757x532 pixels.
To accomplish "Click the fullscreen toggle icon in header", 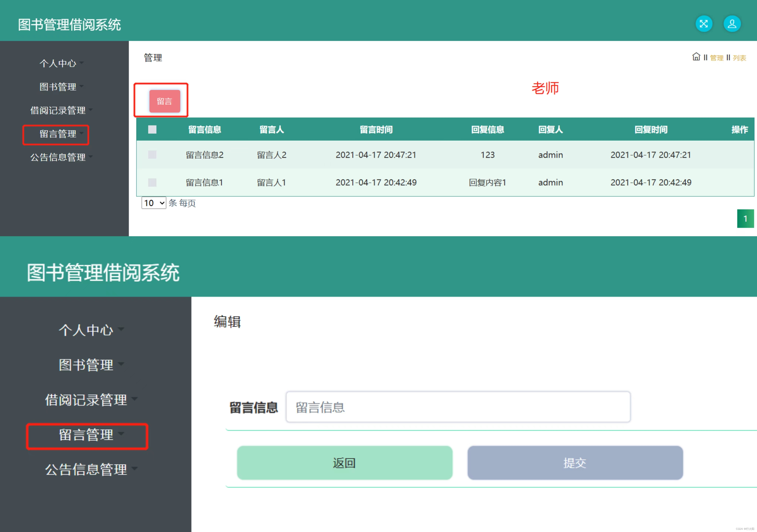I will (704, 24).
